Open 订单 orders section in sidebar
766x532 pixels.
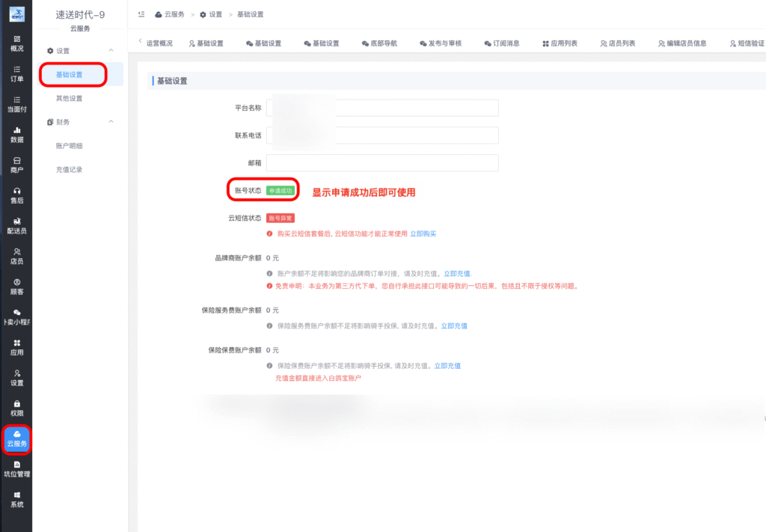[x=16, y=73]
